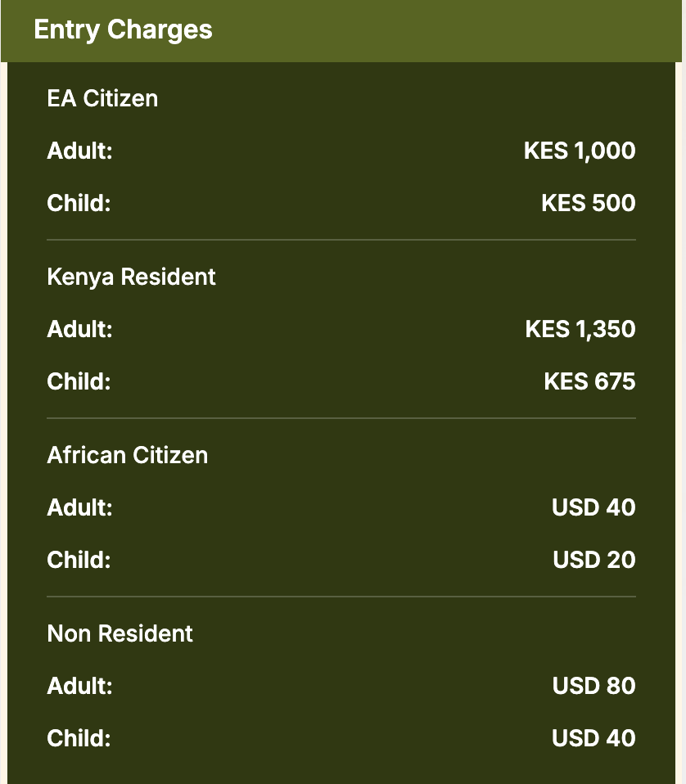
Task: Select the EA Citizen heading
Action: (x=102, y=99)
